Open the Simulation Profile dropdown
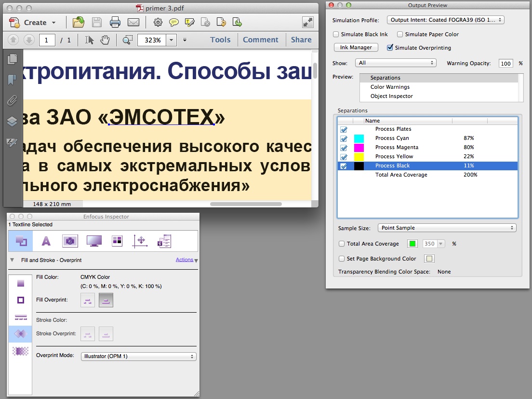This screenshot has height=399, width=532. point(445,20)
